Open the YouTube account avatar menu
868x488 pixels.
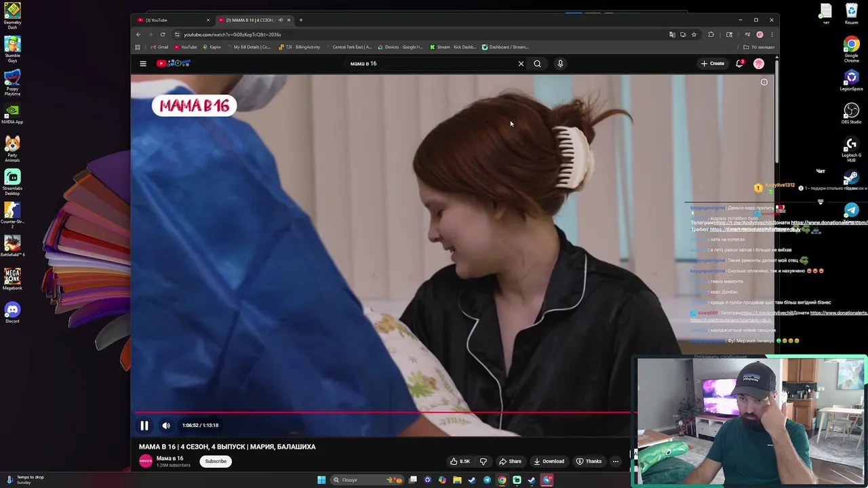[759, 64]
